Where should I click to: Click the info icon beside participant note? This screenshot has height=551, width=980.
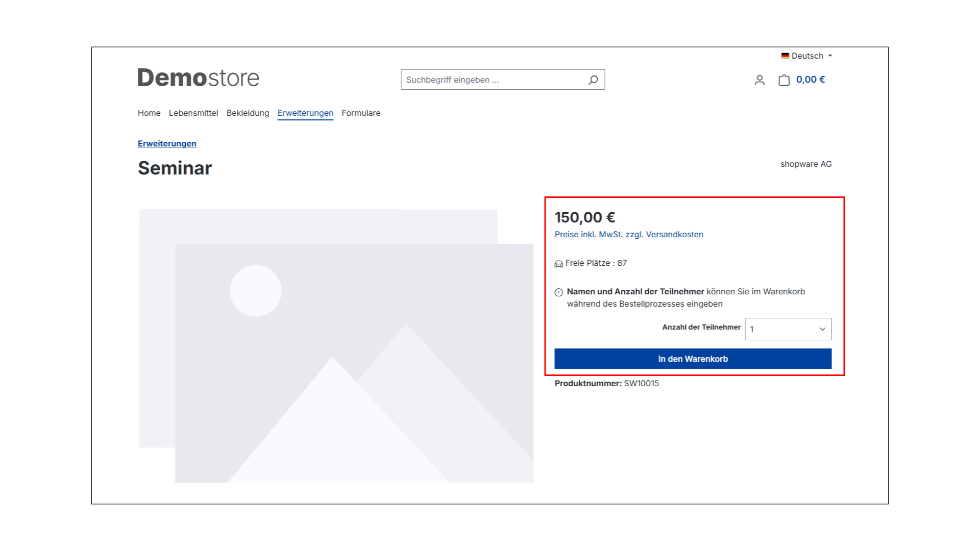(559, 292)
